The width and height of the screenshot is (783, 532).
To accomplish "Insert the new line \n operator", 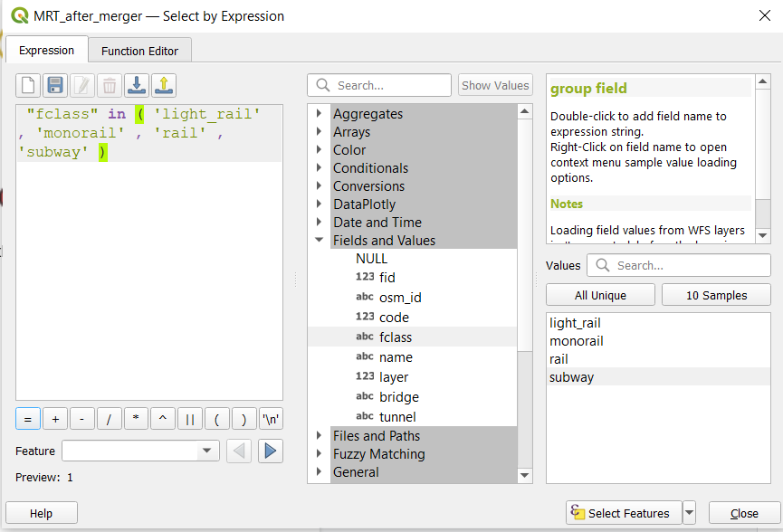I will coord(271,419).
